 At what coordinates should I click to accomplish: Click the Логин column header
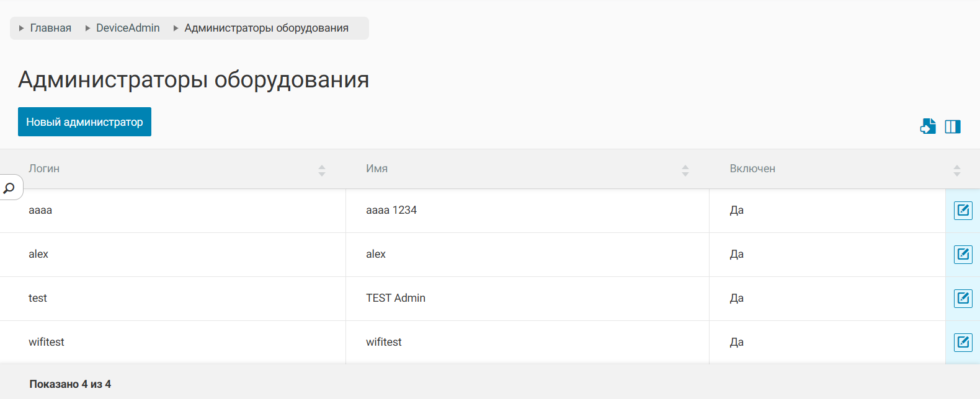(x=44, y=169)
